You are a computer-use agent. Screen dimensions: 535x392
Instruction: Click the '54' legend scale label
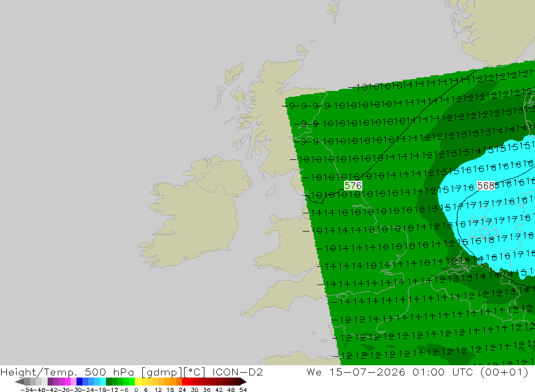243,390
